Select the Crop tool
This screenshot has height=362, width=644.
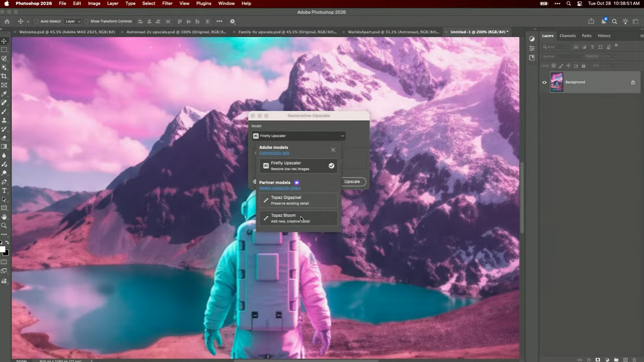coord(4,76)
